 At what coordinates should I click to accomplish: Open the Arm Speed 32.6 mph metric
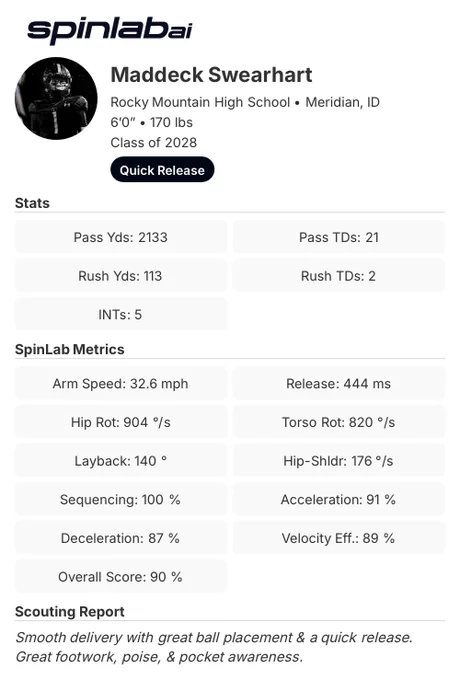pyautogui.click(x=121, y=383)
